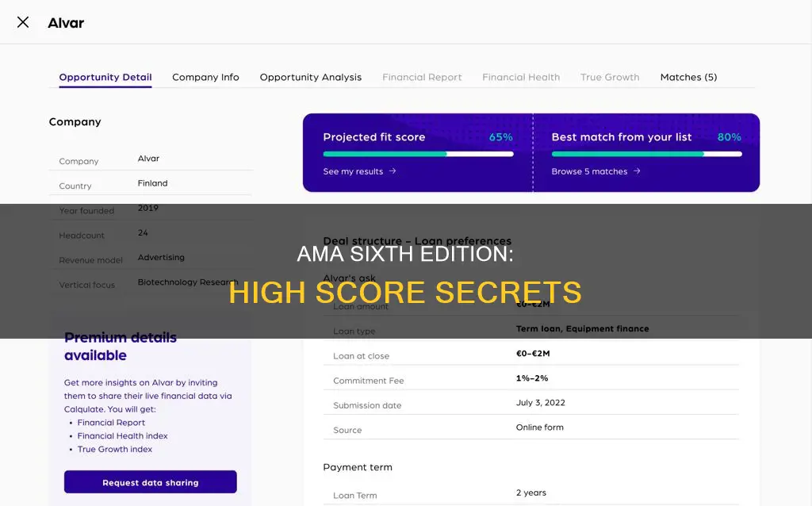
Task: Switch to the Matches (5) tab
Action: click(688, 77)
